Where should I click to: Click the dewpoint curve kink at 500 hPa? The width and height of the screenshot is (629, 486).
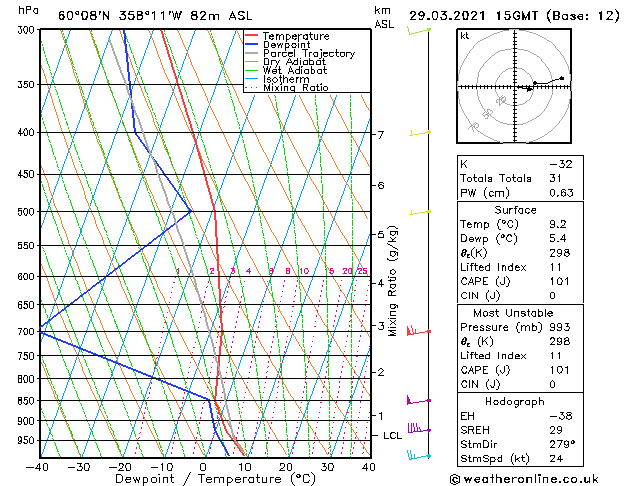pos(190,211)
